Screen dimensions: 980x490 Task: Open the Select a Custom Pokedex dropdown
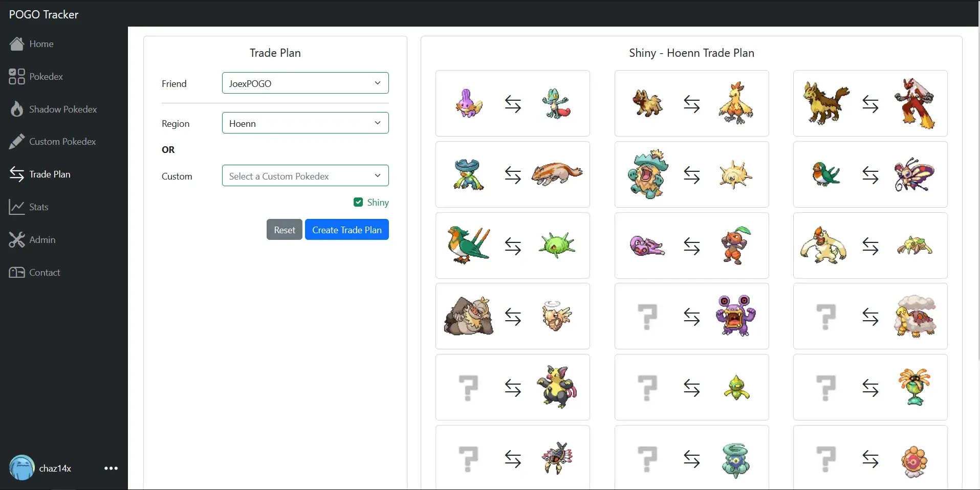306,176
